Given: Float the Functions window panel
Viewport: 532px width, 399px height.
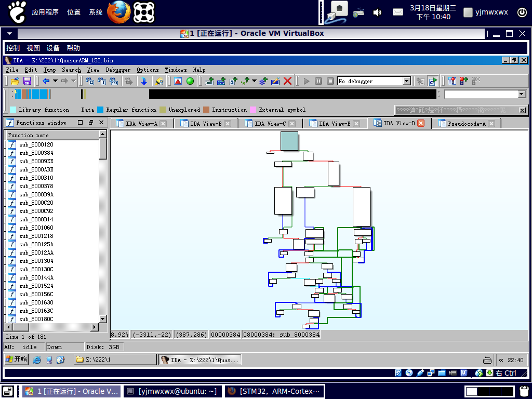Looking at the screenshot, I should click(x=90, y=123).
